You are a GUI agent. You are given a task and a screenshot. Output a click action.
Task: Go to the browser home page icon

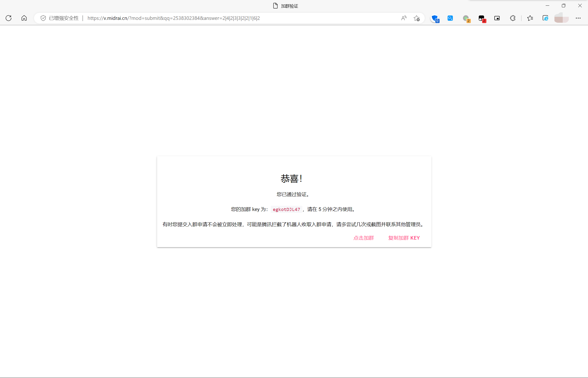(24, 18)
